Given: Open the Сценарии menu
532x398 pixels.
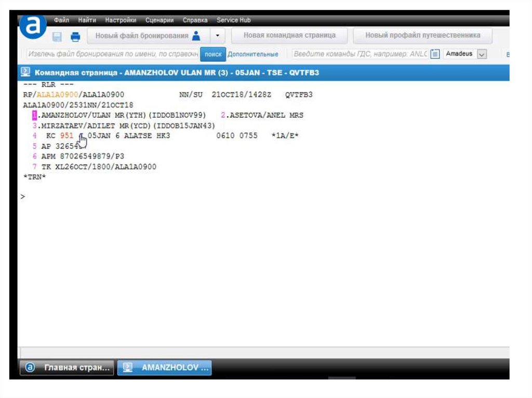Looking at the screenshot, I should [159, 20].
